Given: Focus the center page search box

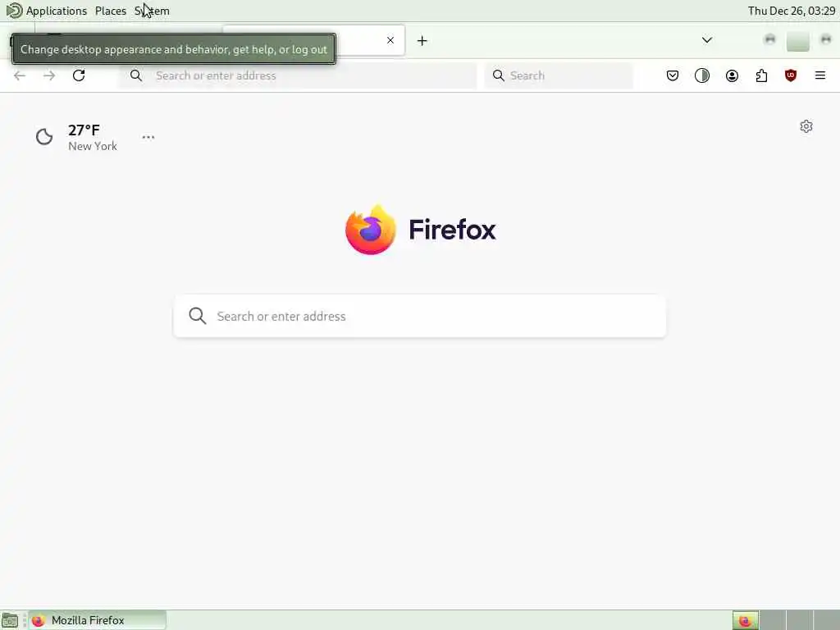Looking at the screenshot, I should point(419,316).
